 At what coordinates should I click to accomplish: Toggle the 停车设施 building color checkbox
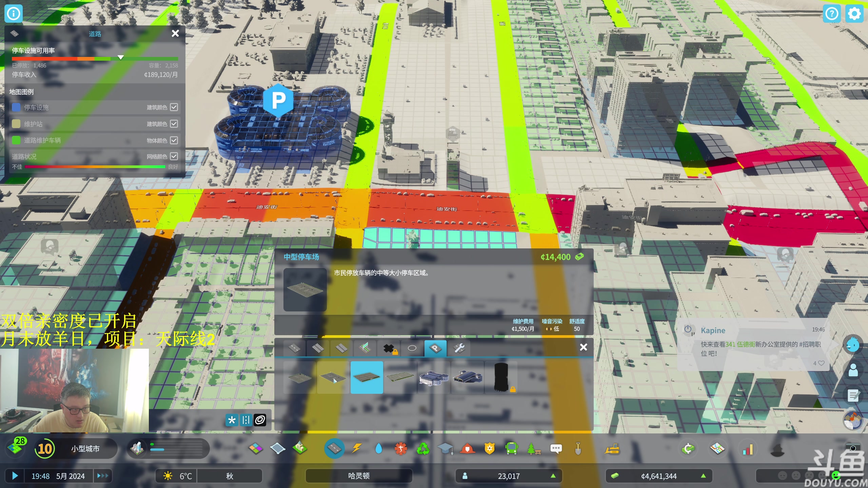pyautogui.click(x=174, y=107)
